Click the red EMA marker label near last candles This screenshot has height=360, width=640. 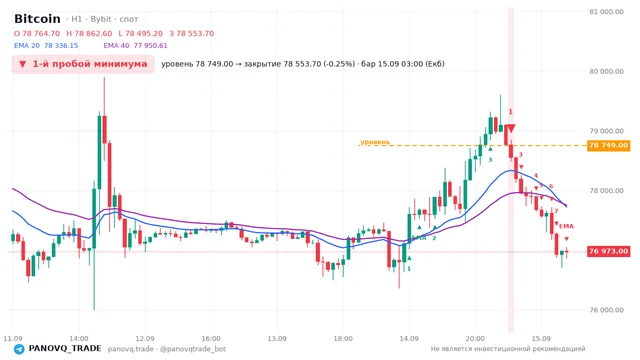(567, 226)
